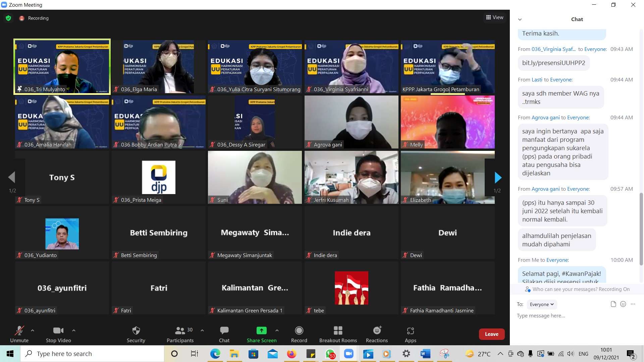Screen dimensions: 644x362
Task: Stop Video camera toggle
Action: coord(58,334)
